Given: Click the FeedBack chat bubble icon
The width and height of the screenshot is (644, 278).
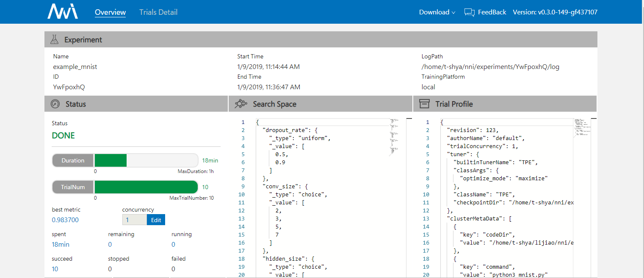Looking at the screenshot, I should 469,12.
